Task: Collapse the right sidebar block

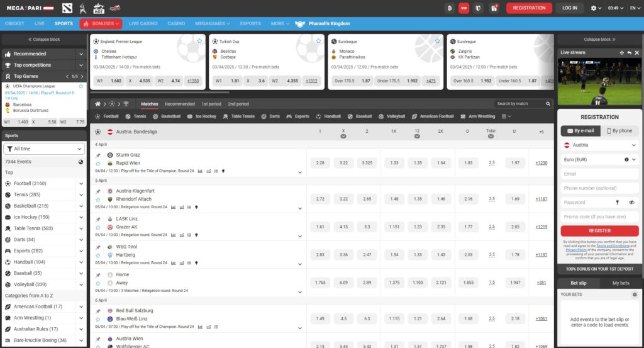Action: pyautogui.click(x=599, y=40)
